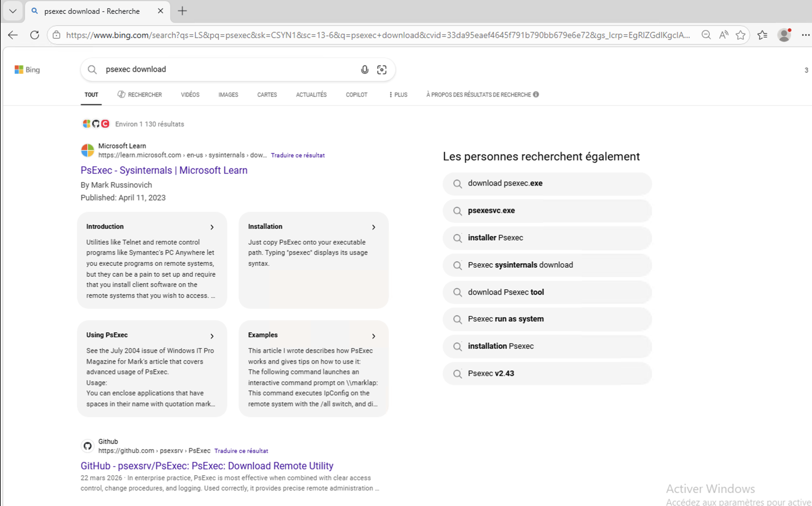Open the Installation card heading

(265, 227)
